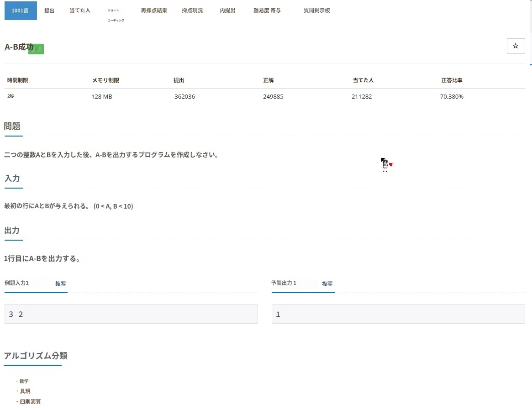Open the 1001番 tab
Screen dimensions: 532x410
[x=21, y=11]
